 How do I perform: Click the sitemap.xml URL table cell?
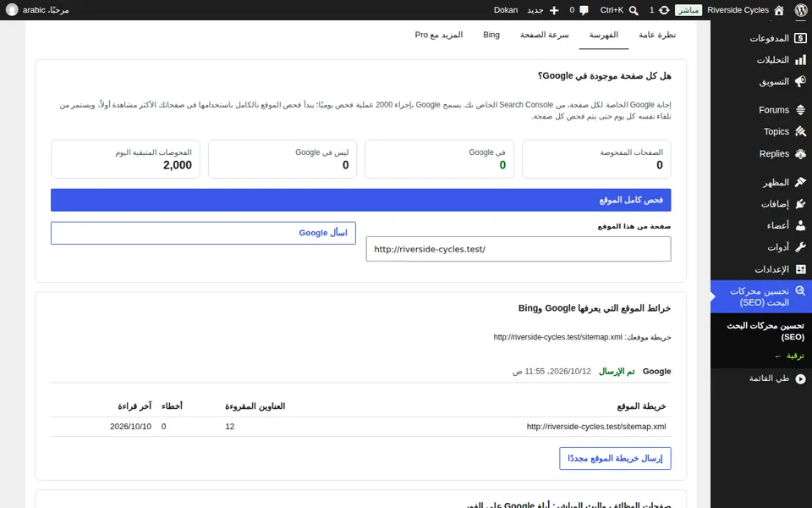[x=596, y=427]
